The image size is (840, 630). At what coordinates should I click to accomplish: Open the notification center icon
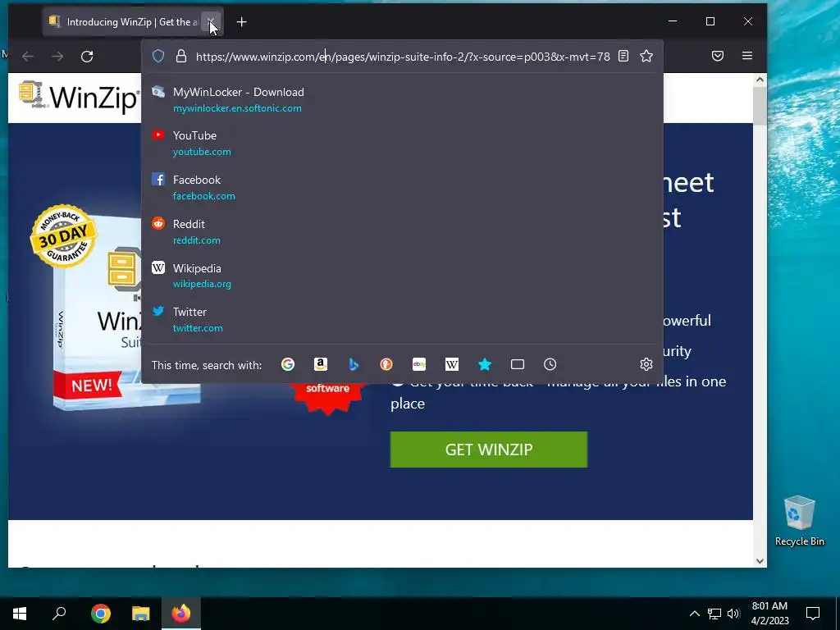pos(813,614)
